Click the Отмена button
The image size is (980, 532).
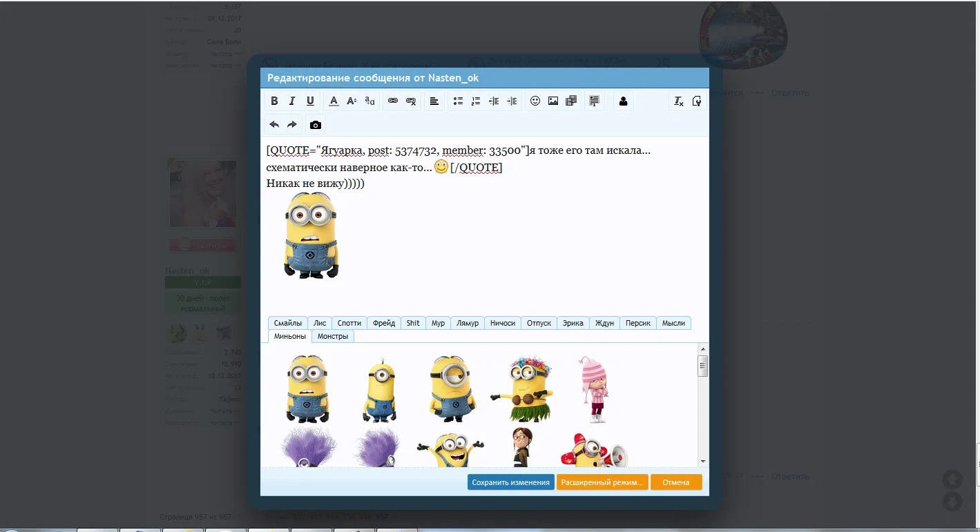click(676, 482)
